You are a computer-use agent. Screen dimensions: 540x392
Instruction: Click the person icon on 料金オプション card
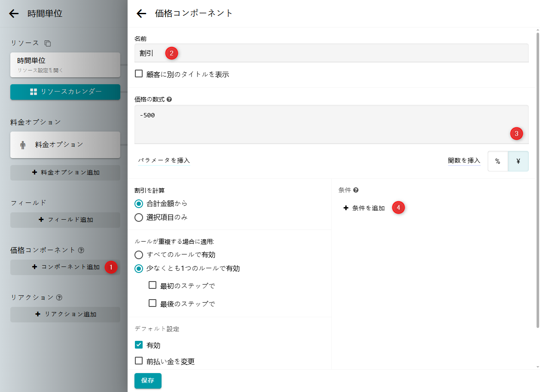(23, 145)
